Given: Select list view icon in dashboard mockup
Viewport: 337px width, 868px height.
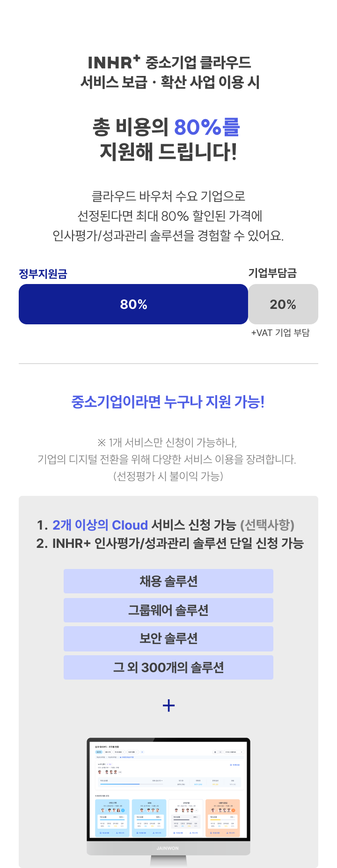Looking at the screenshot, I should tap(220, 752).
